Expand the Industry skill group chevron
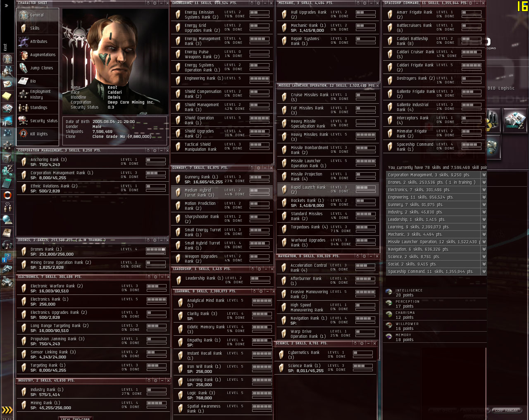 click(484, 212)
